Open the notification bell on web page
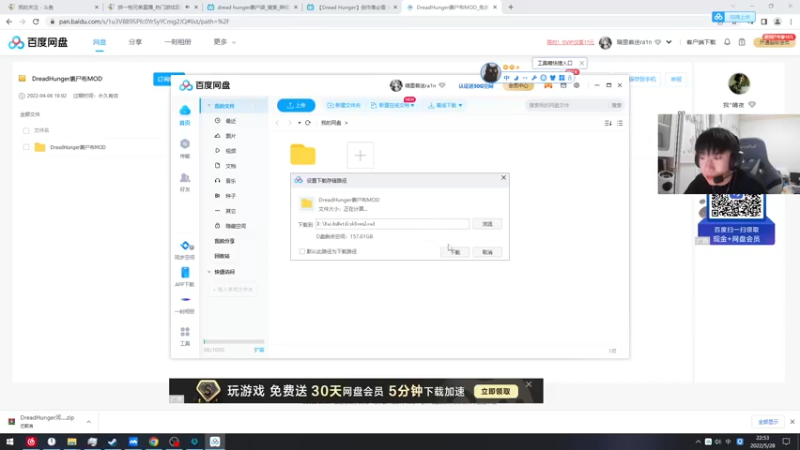The height and width of the screenshot is (450, 800). [x=727, y=42]
